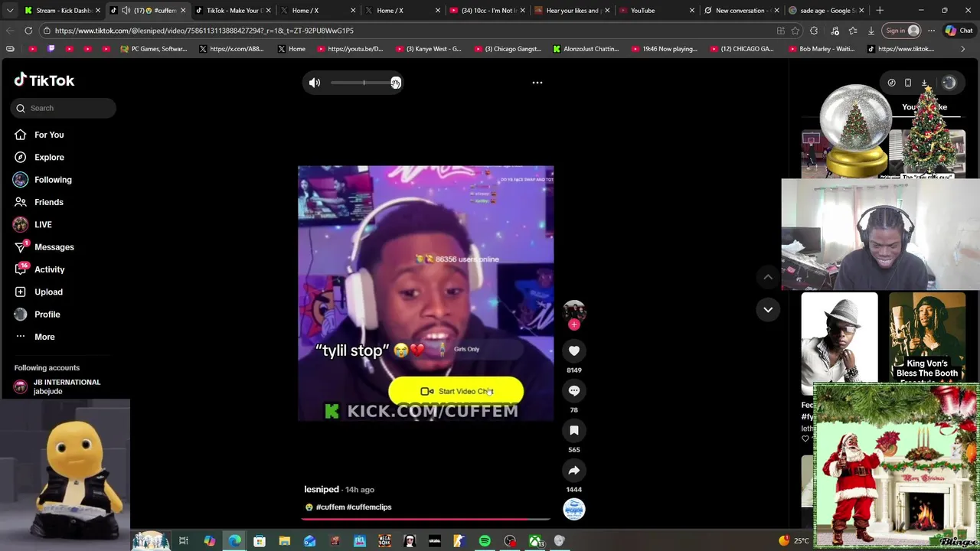Expand the bookmarks overflow chevron
Screen dimensions: 980x551
pos(963,49)
